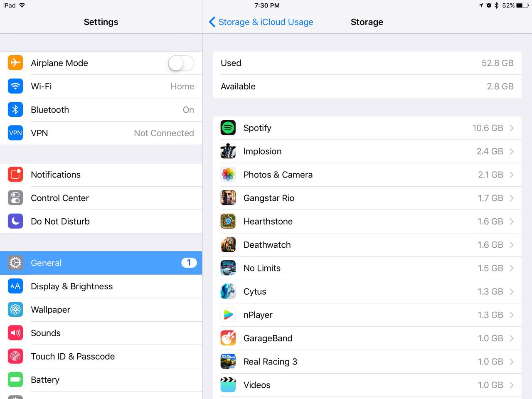Tap the Settings header title
The width and height of the screenshot is (532, 399).
point(101,22)
